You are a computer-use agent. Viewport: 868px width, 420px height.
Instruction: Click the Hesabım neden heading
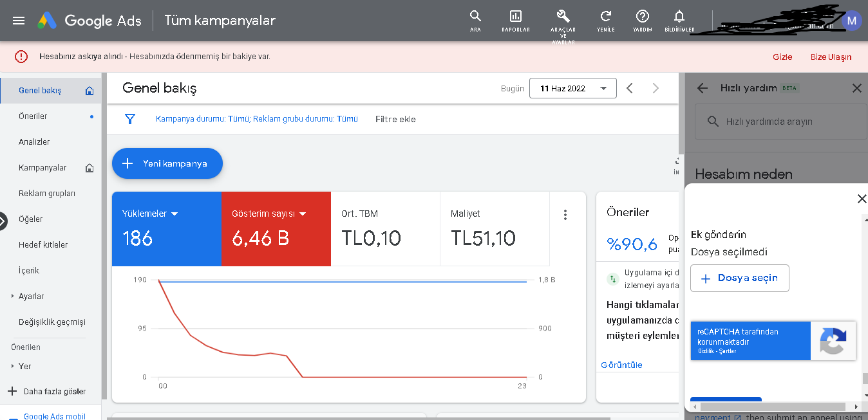pos(744,174)
